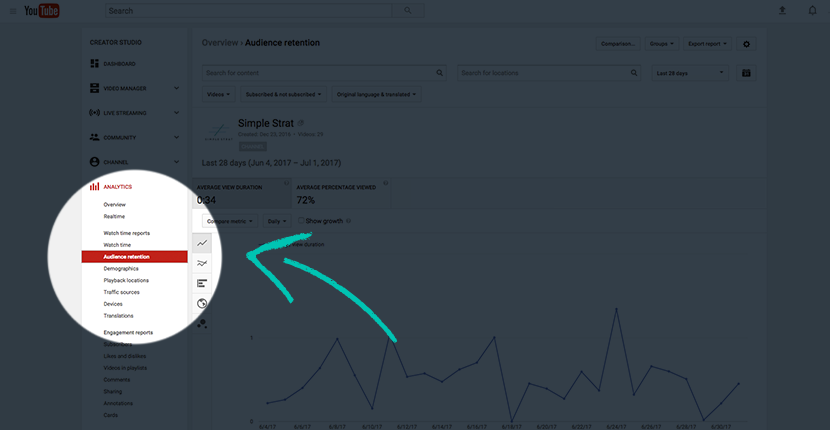Open the Groups dropdown
Viewport: 830px width, 430px height.
click(662, 44)
